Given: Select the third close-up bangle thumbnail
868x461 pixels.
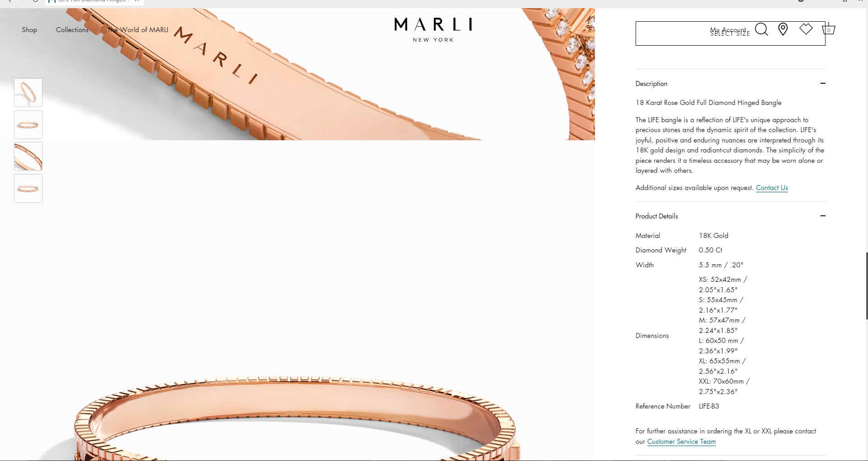Looking at the screenshot, I should (x=28, y=157).
